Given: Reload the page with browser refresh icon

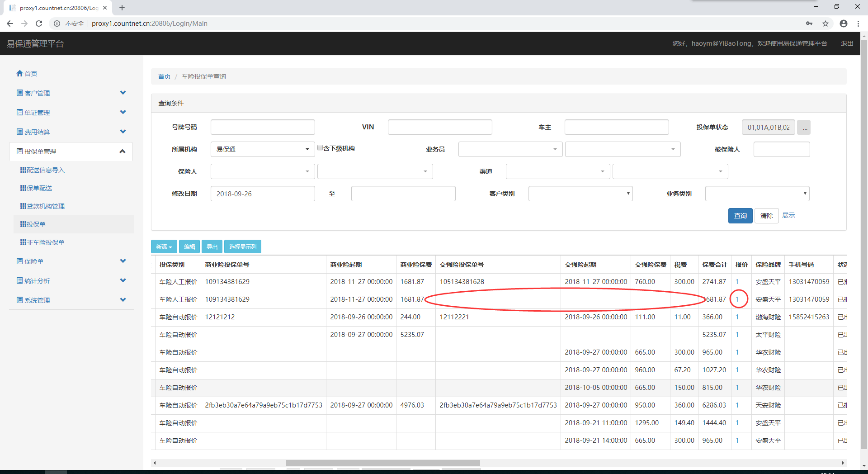Looking at the screenshot, I should (39, 24).
